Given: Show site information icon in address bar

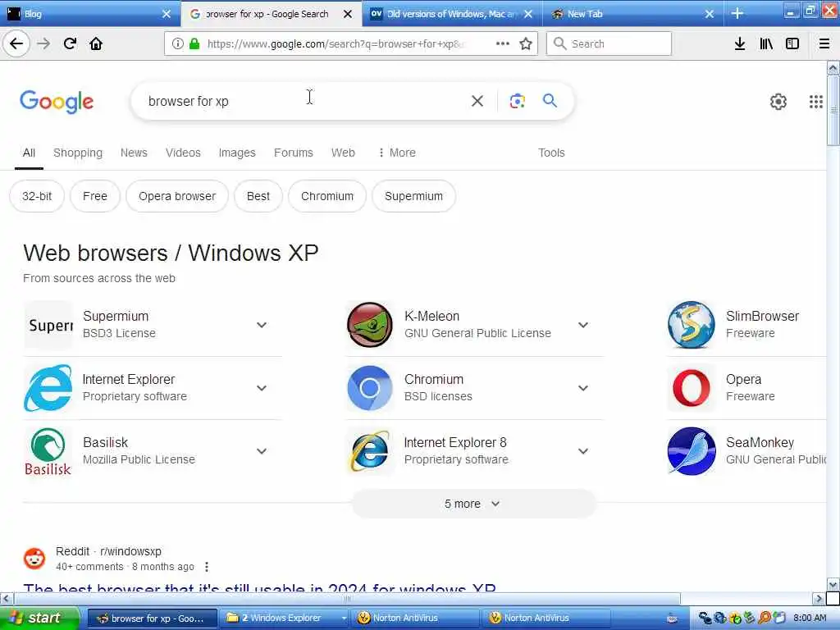Looking at the screenshot, I should click(x=177, y=44).
